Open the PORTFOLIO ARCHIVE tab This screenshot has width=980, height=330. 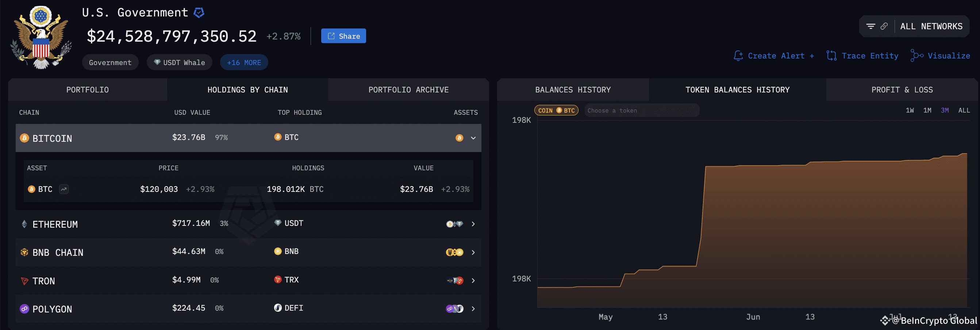[408, 90]
